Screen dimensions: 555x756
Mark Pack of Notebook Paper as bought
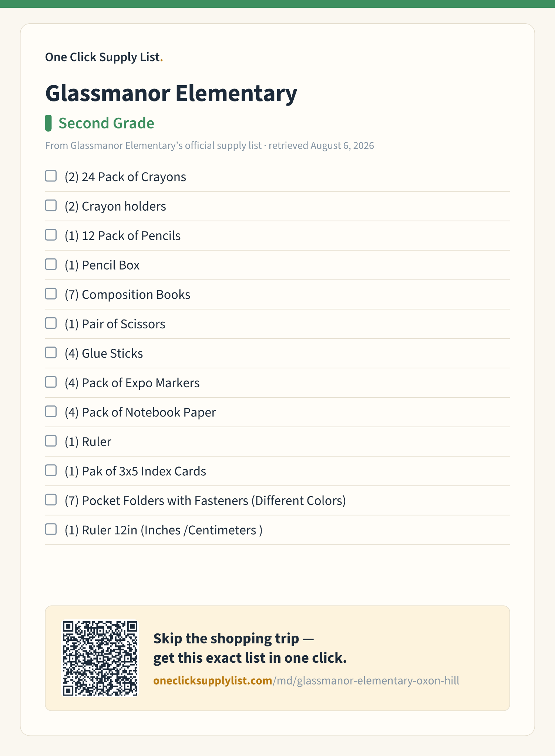(51, 411)
